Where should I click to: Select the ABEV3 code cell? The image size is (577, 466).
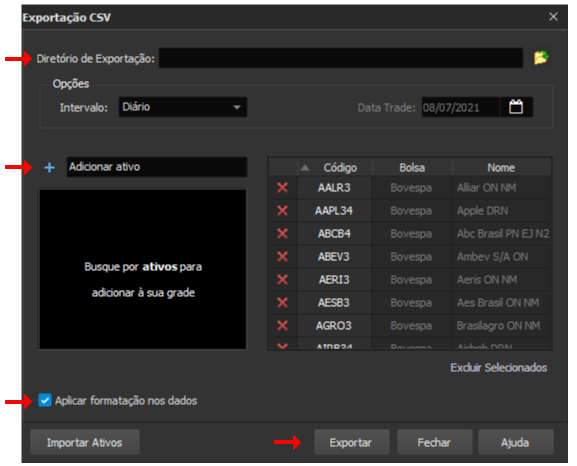coord(334,256)
